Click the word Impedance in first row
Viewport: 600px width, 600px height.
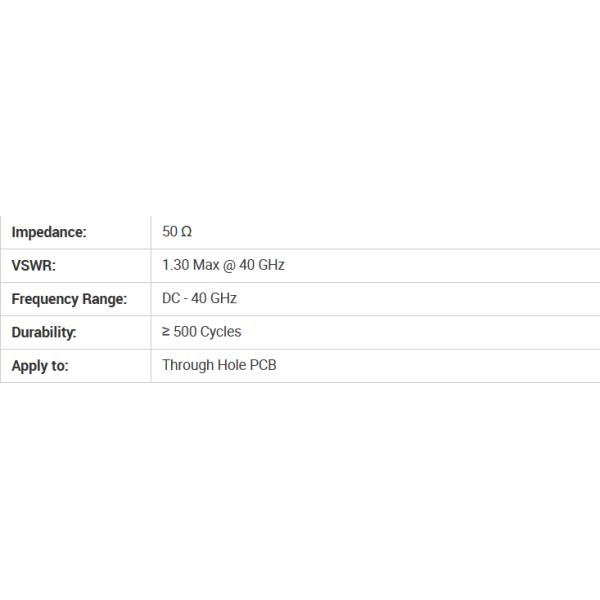[x=49, y=232]
